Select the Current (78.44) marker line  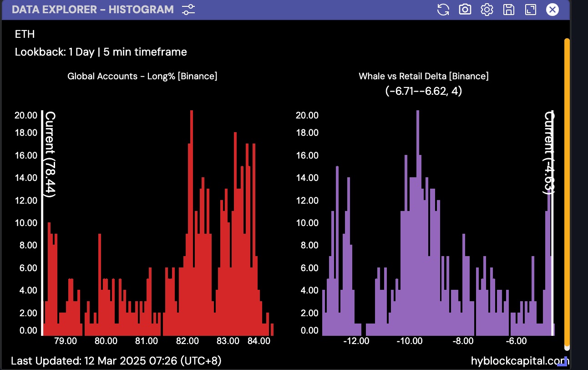point(42,219)
